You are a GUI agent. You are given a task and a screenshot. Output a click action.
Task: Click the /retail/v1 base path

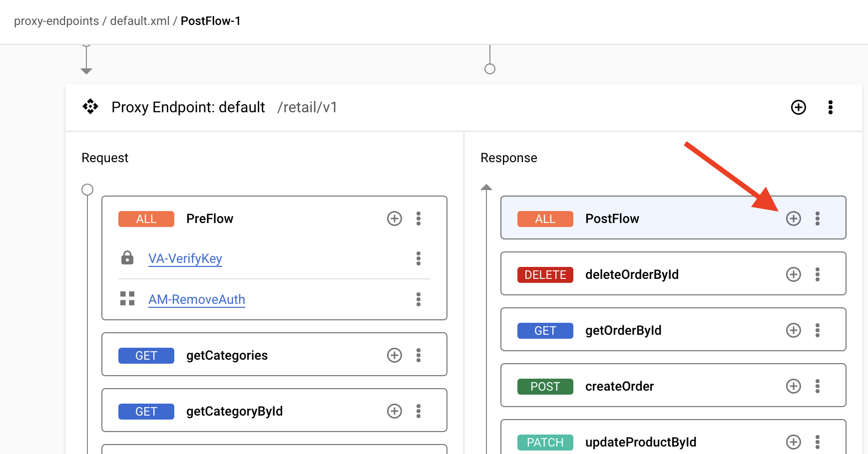tap(307, 107)
